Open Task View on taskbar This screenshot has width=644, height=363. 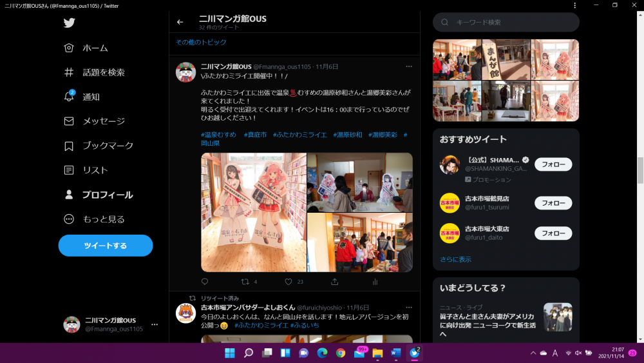(x=267, y=353)
